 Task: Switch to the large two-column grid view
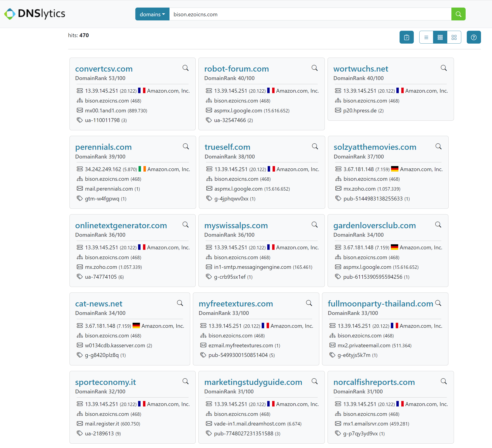[454, 37]
